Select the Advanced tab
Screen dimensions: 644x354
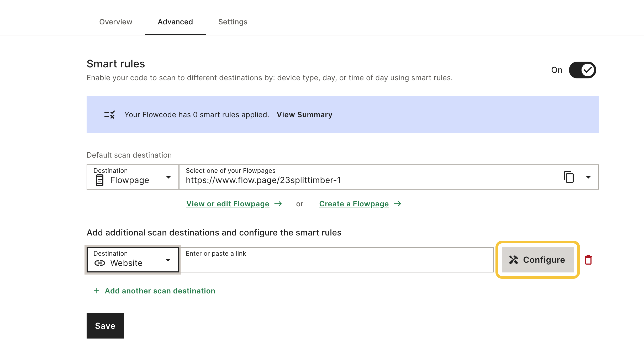[x=175, y=22]
